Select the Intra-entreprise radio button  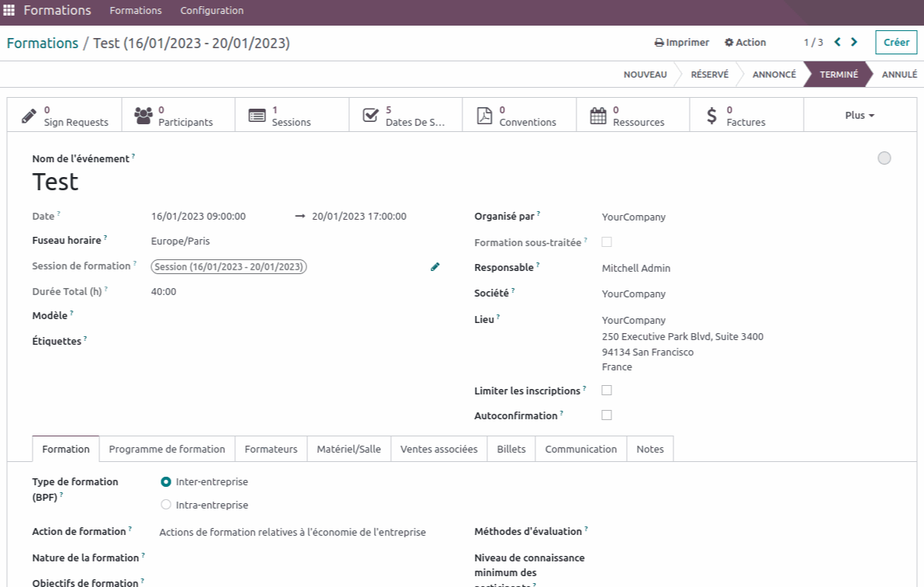tap(166, 504)
